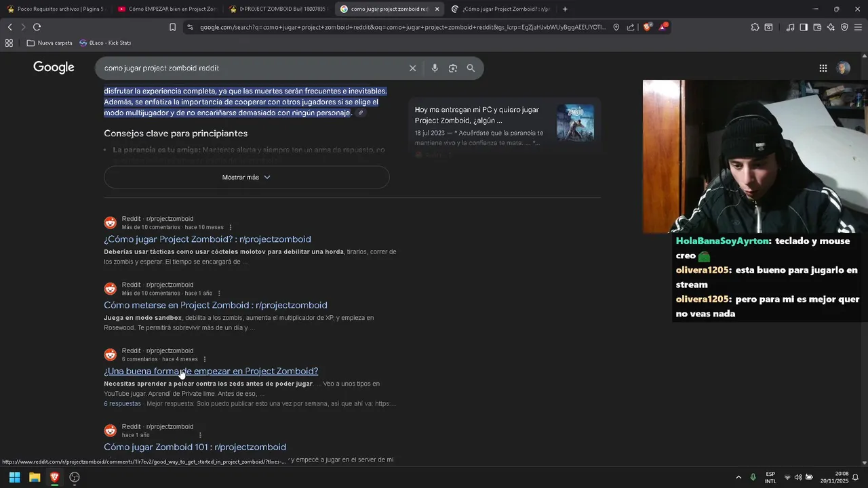Open the three-dot menu of '¿Cómo jugar Project Zomboid?' result

231,227
